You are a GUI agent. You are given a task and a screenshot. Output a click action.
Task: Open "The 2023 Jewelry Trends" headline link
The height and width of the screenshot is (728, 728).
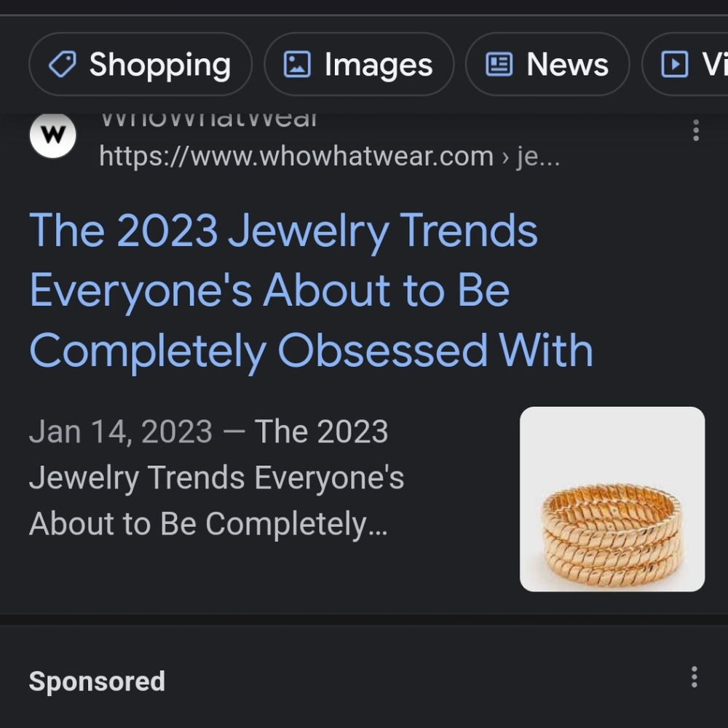[x=283, y=232]
